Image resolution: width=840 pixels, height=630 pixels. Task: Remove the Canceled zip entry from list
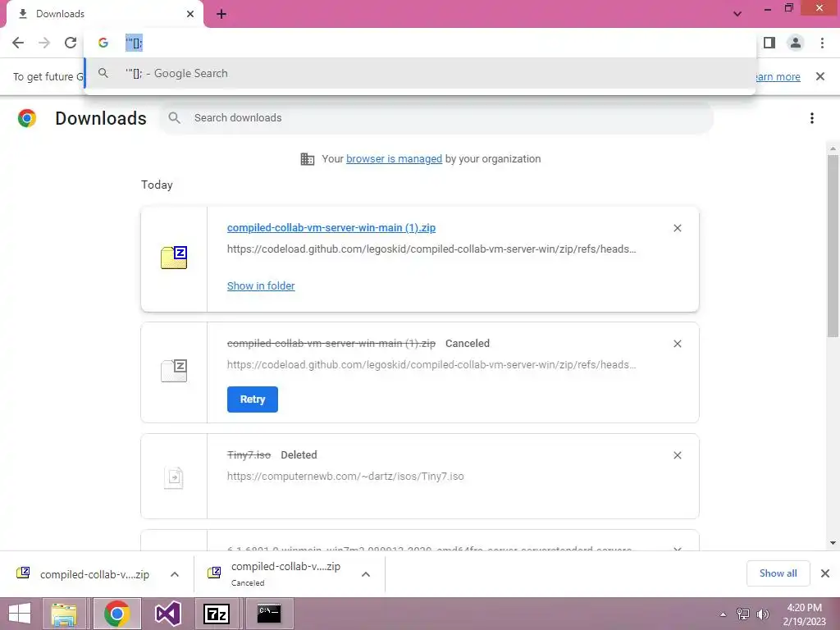(x=678, y=344)
